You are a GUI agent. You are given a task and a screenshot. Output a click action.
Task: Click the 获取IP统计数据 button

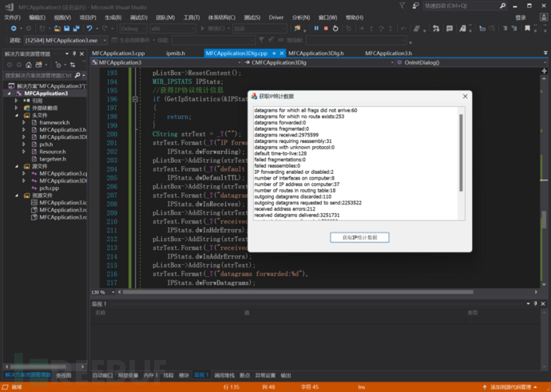click(359, 238)
